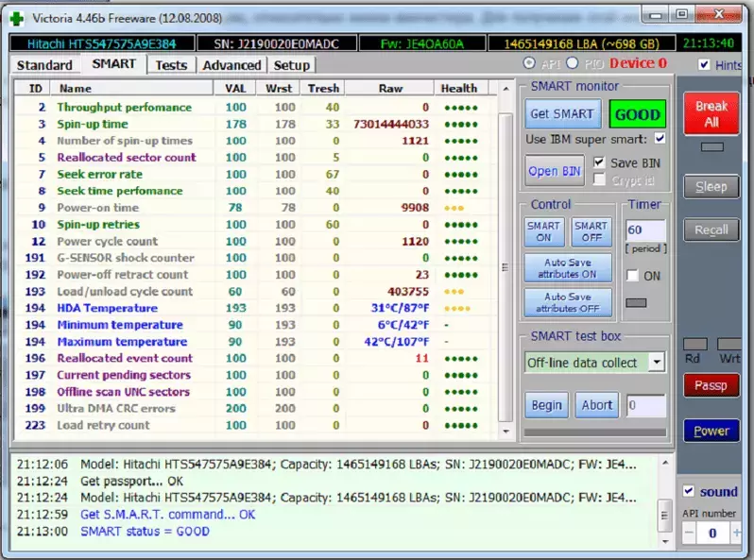Open the Advanced tab

[x=231, y=65]
